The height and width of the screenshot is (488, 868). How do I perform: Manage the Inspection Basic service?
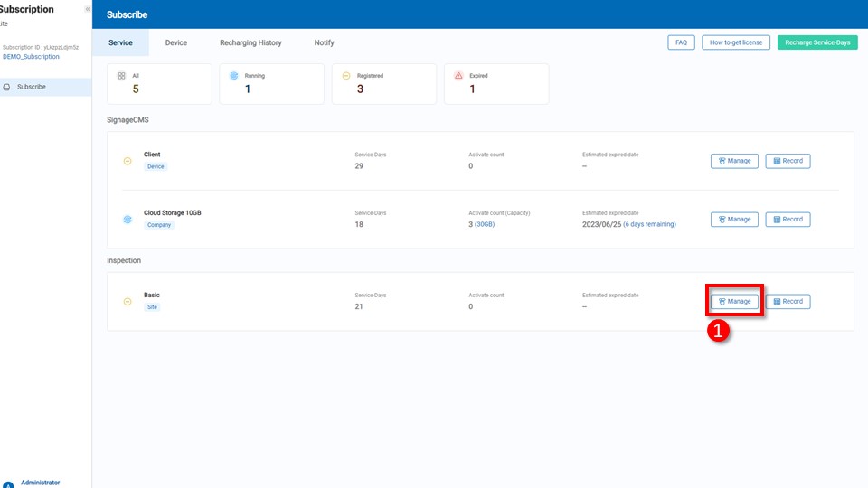click(734, 302)
